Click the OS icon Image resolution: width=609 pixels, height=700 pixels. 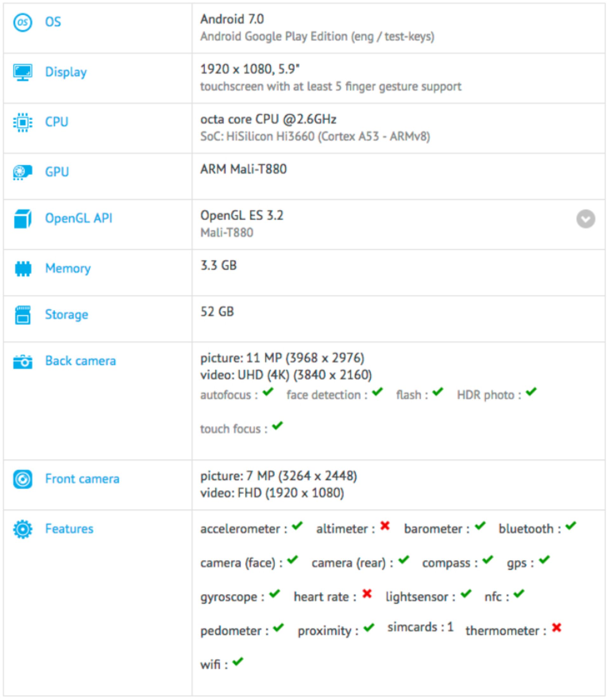pyautogui.click(x=23, y=23)
